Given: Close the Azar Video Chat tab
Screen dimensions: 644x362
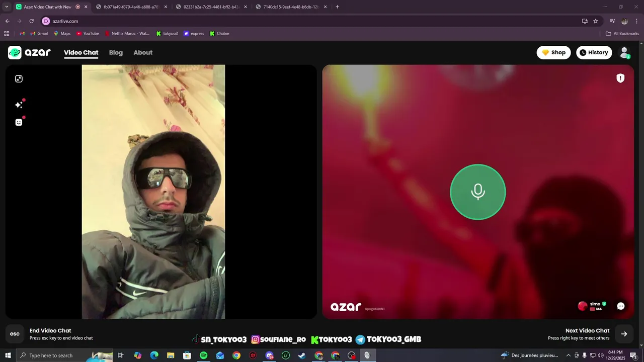Looking at the screenshot, I should coord(86,7).
